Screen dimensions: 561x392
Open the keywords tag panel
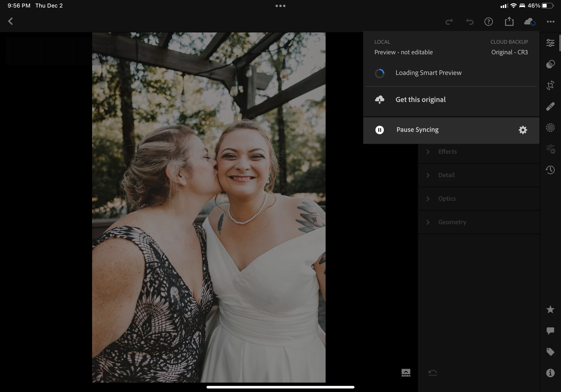click(550, 352)
